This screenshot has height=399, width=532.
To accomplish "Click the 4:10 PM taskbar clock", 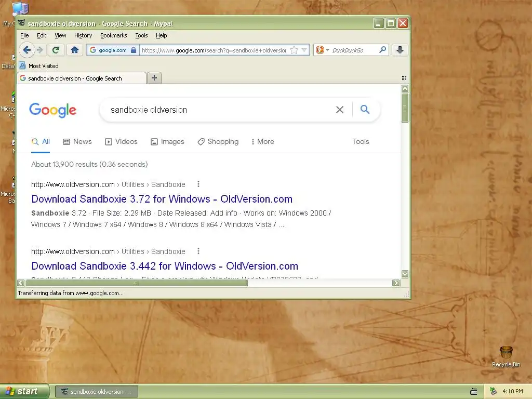I will [x=512, y=391].
